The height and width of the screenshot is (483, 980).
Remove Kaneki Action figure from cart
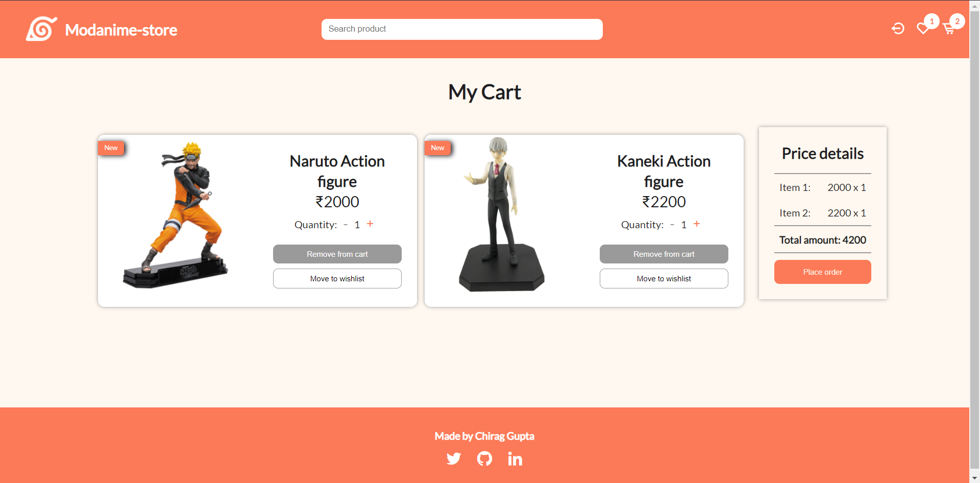[664, 254]
